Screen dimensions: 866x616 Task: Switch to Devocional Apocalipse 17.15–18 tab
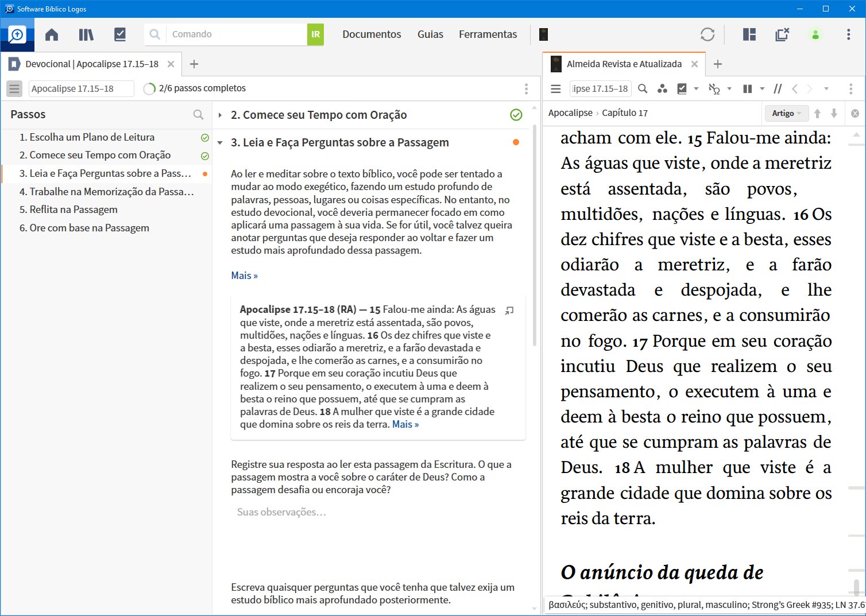pyautogui.click(x=91, y=64)
